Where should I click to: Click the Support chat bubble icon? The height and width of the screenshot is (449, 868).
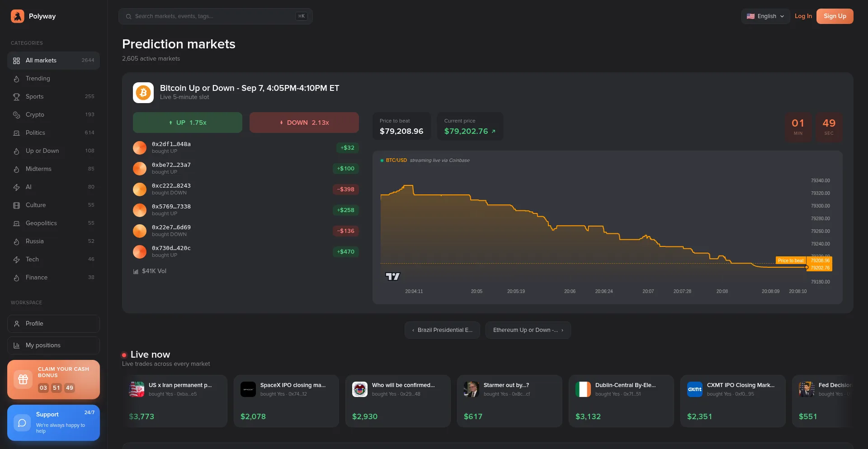(x=22, y=423)
